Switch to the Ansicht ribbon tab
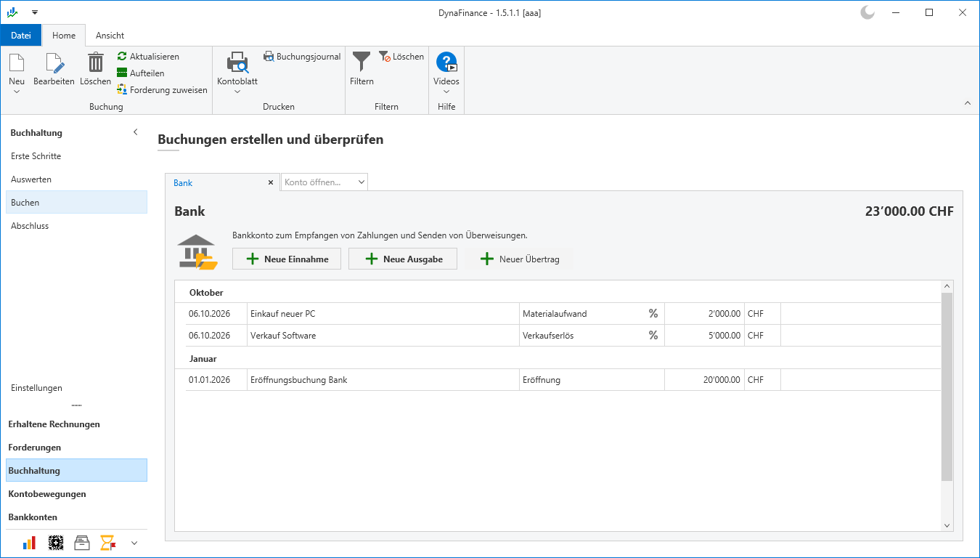980x558 pixels. pyautogui.click(x=110, y=35)
